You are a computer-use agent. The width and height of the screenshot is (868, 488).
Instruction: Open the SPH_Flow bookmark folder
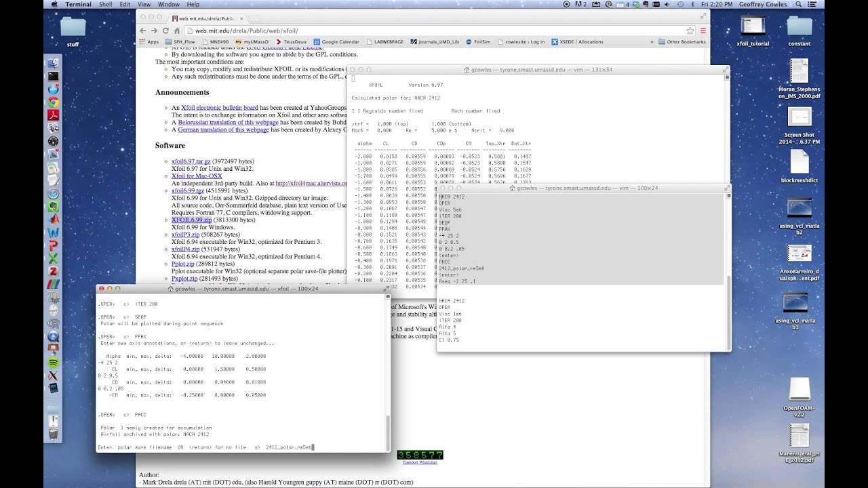[x=180, y=42]
